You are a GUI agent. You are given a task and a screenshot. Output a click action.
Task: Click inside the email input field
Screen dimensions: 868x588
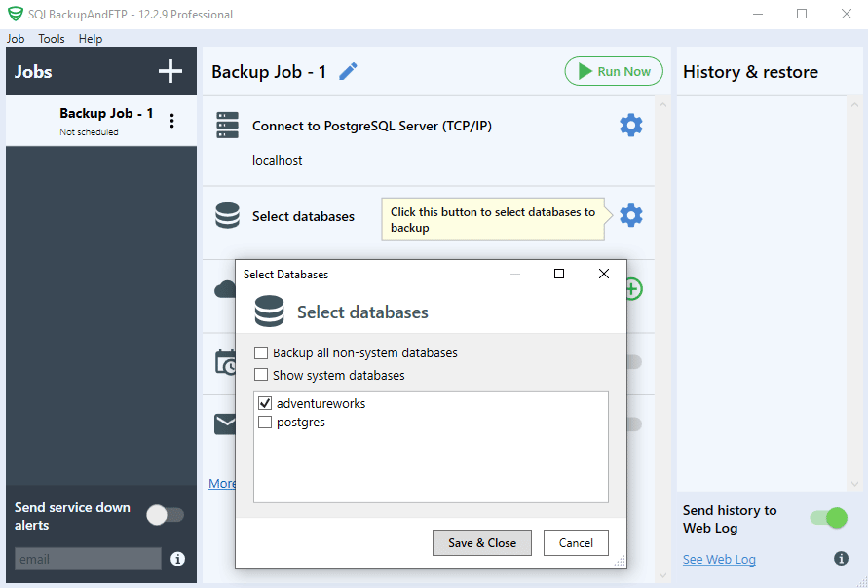tap(88, 559)
